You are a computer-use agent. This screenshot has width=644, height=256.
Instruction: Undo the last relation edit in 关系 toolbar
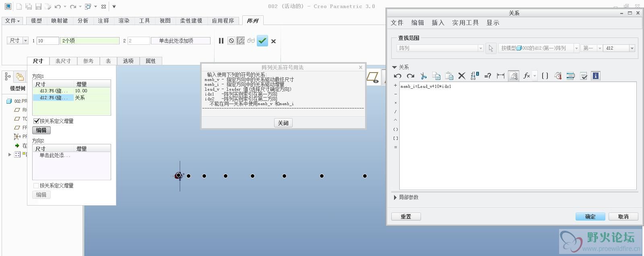(x=398, y=76)
